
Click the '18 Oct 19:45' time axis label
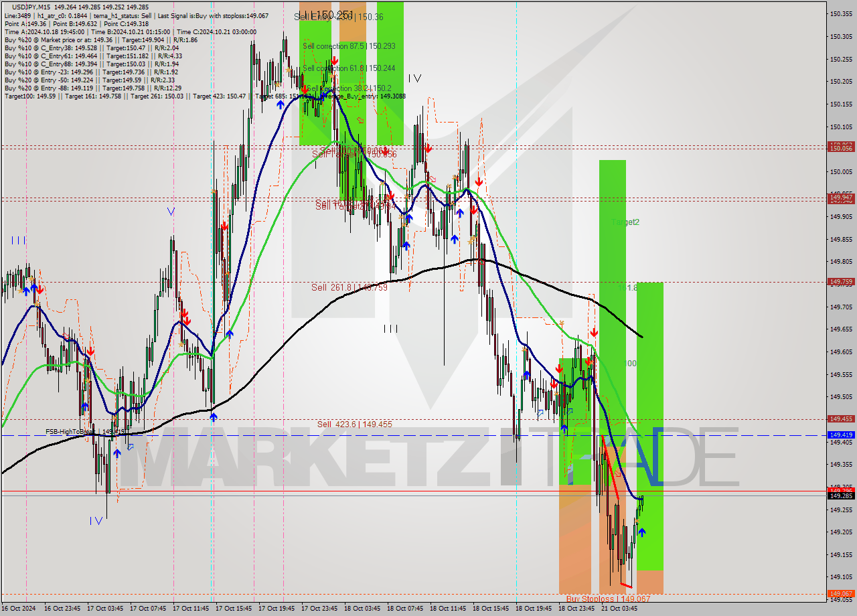(534, 609)
